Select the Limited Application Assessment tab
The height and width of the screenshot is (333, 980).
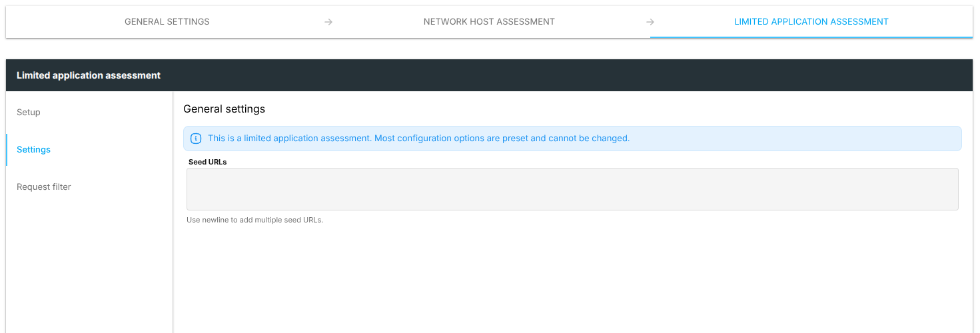click(811, 22)
